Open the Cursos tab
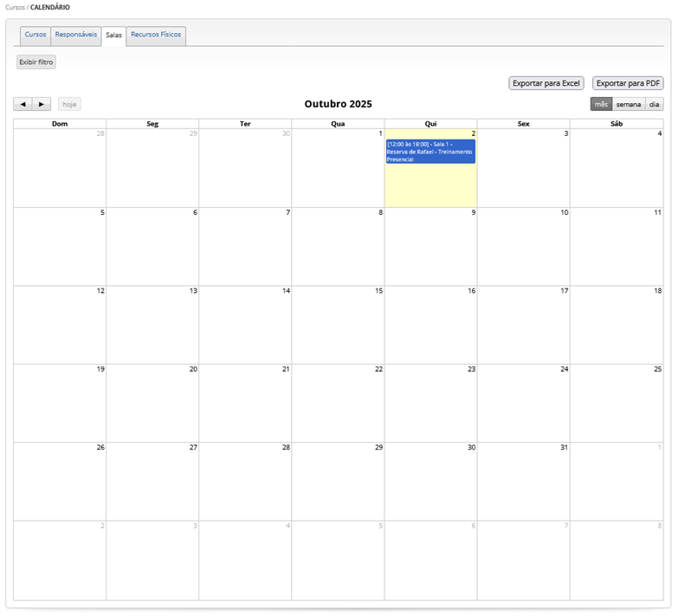This screenshot has width=678, height=616. 36,35
